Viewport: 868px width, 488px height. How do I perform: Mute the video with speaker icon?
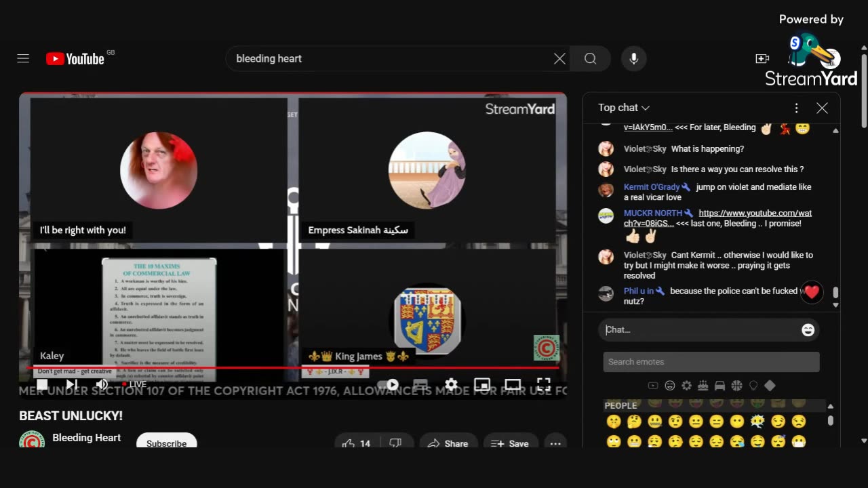102,384
